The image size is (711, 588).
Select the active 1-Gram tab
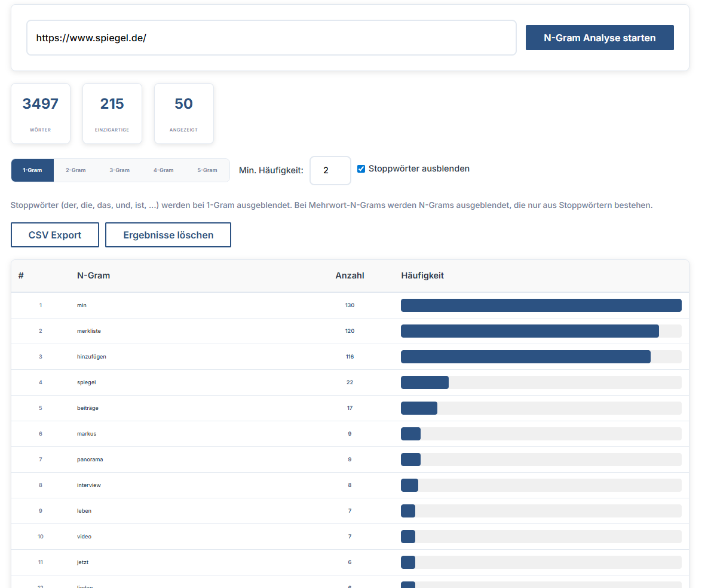click(x=32, y=170)
